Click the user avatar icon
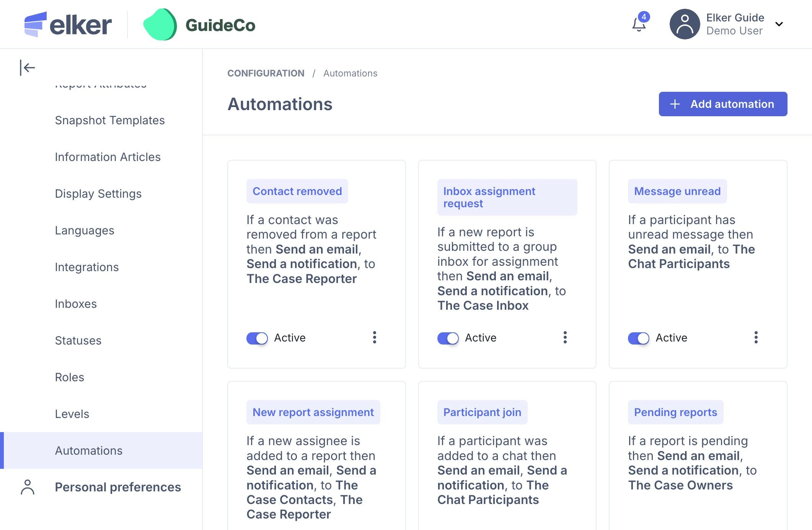This screenshot has width=812, height=530. (x=684, y=24)
